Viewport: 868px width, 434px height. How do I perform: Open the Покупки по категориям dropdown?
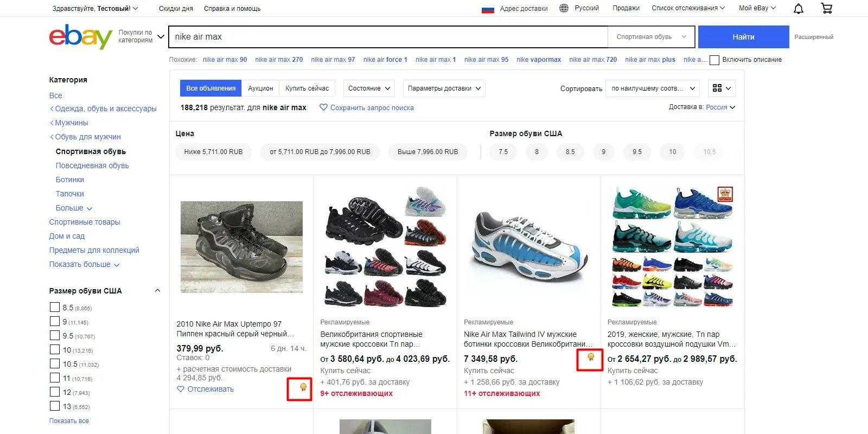[141, 36]
